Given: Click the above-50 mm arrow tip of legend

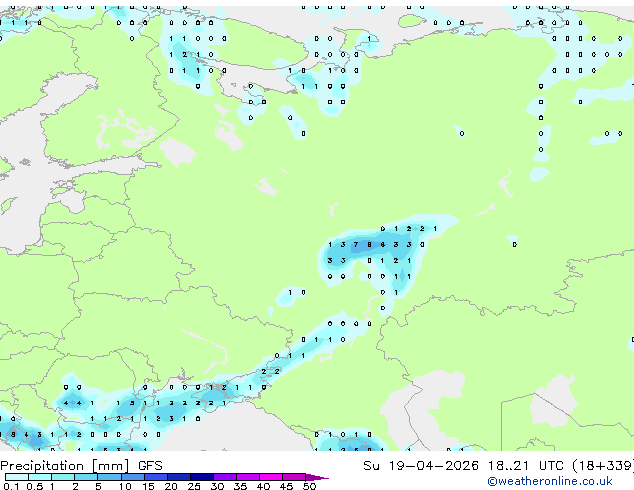Looking at the screenshot, I should (317, 477).
